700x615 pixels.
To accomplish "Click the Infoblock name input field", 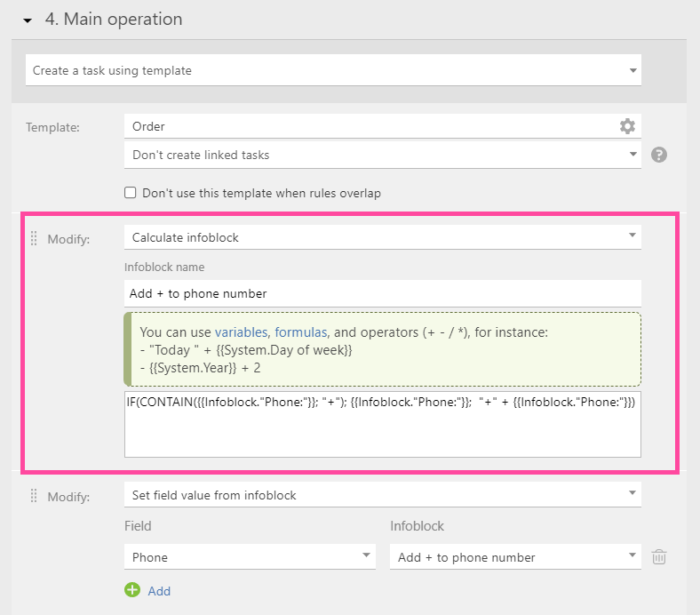I will pyautogui.click(x=383, y=293).
